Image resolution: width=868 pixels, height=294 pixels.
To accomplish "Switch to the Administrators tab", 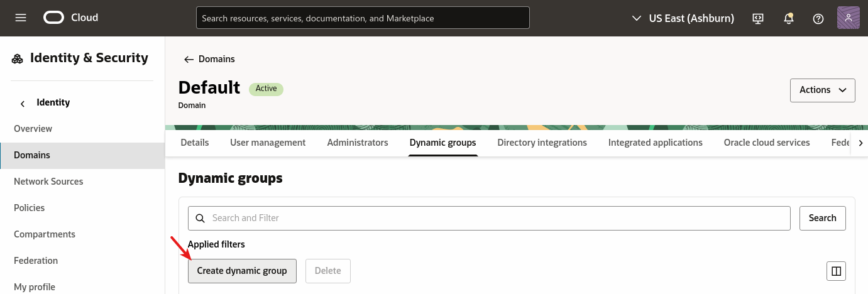I will pyautogui.click(x=358, y=143).
